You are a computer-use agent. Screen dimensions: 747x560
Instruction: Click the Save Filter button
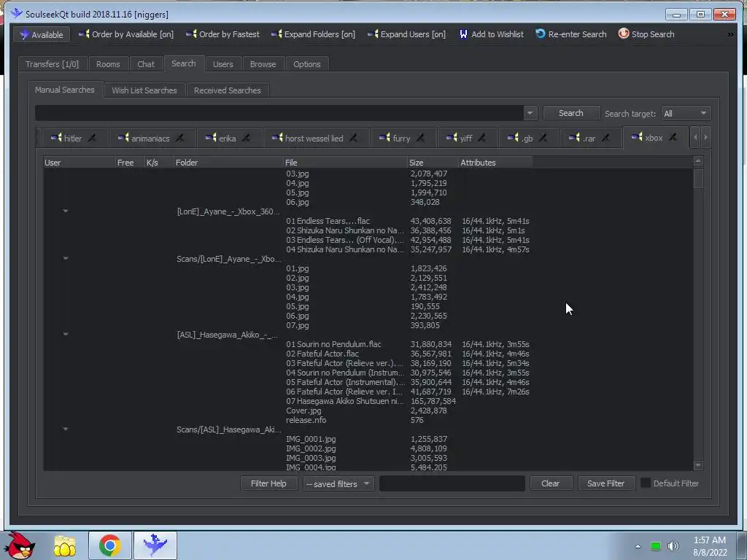coord(605,483)
